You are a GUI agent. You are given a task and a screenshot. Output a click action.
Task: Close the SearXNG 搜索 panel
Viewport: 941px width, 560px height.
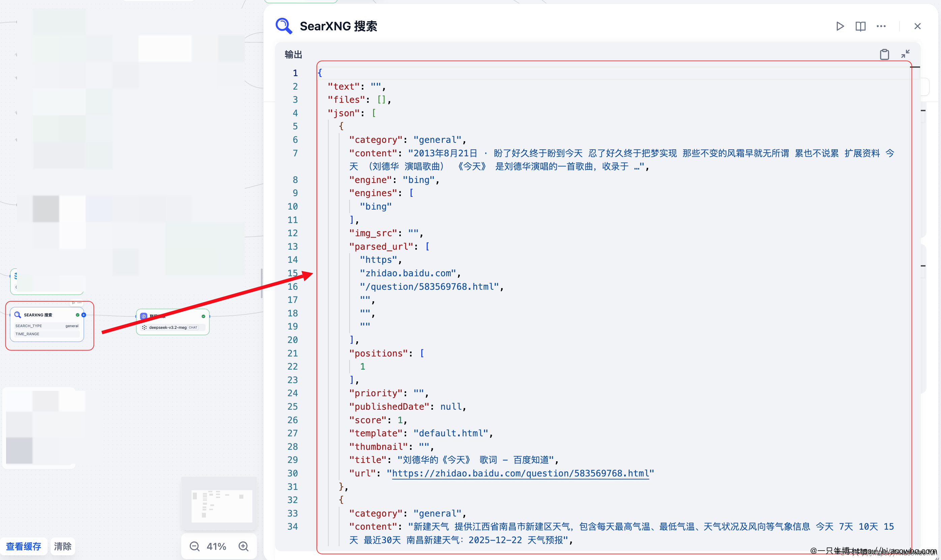(917, 26)
